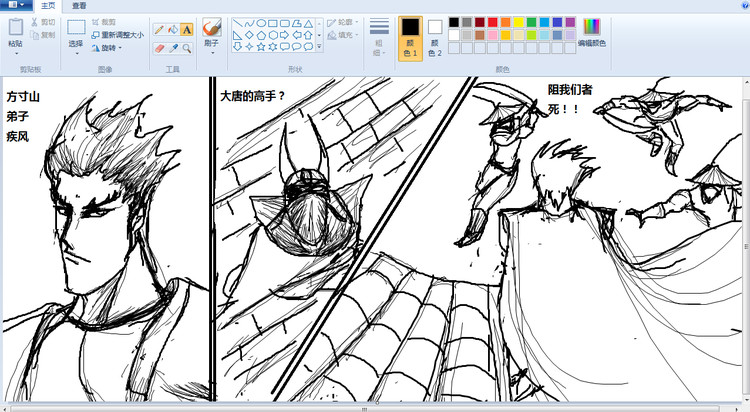This screenshot has height=412, width=750.
Task: Select the Pencil tool
Action: pos(159,30)
